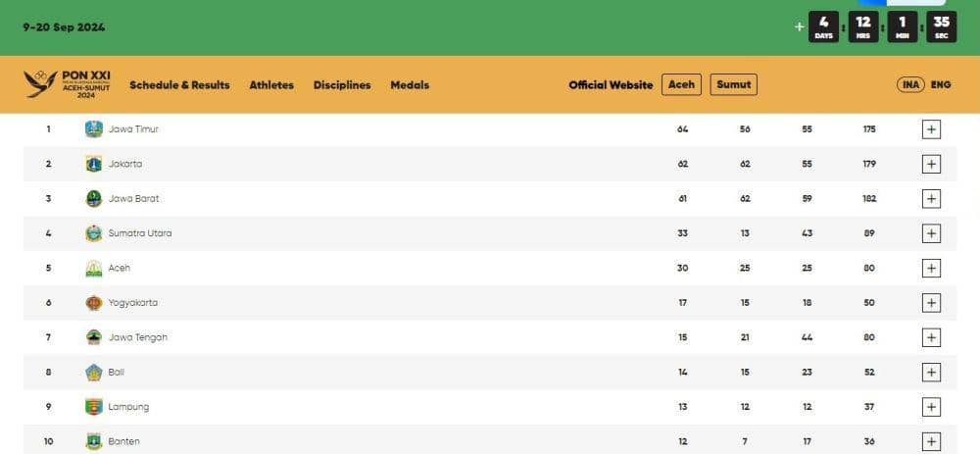Click the Lampung province name
Image resolution: width=980 pixels, height=454 pixels.
coord(128,407)
